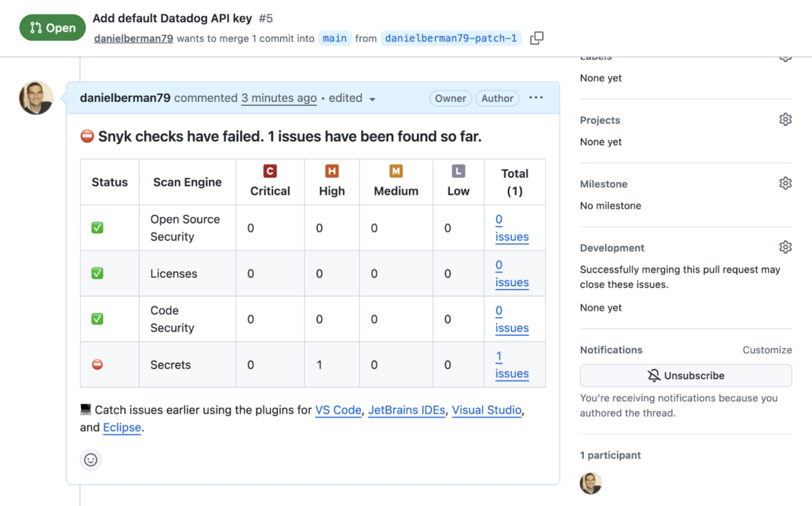
Task: Click the green check for Licenses row
Action: pos(97,273)
